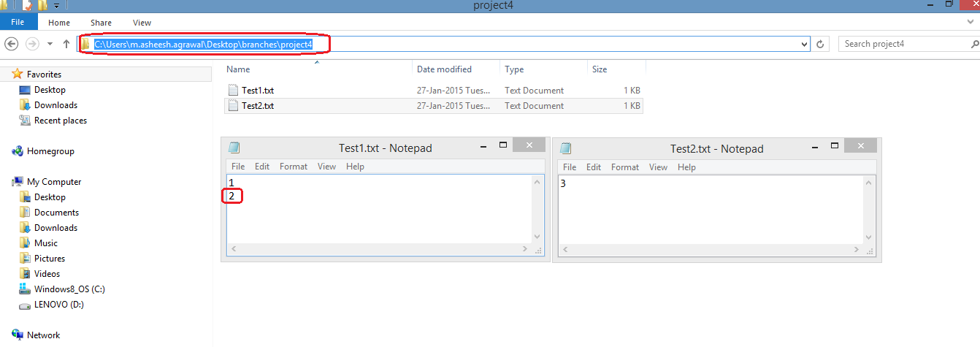This screenshot has width=980, height=347.
Task: Click the Notepad icon in Test2.txt title bar
Action: [x=566, y=148]
